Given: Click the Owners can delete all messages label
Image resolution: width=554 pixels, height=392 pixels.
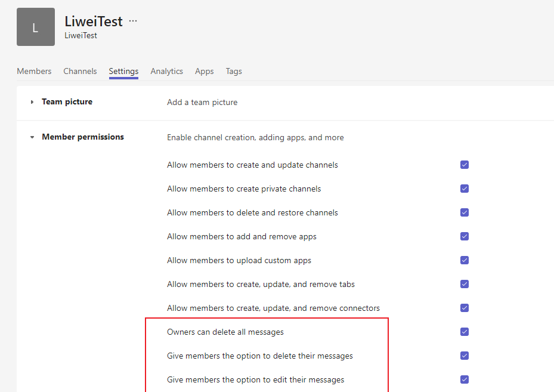Looking at the screenshot, I should click(225, 332).
